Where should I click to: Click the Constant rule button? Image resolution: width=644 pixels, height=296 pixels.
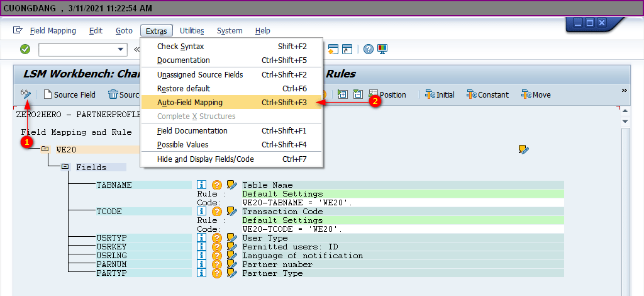pyautogui.click(x=487, y=94)
